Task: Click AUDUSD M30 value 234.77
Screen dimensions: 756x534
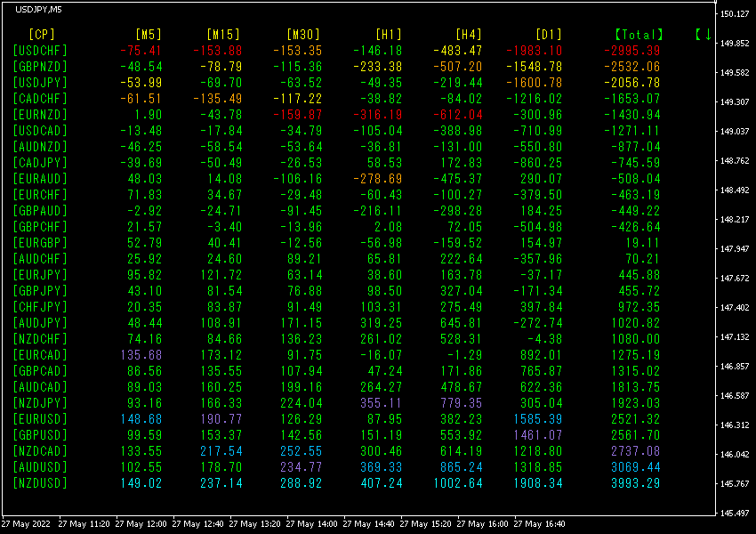Action: coord(302,467)
